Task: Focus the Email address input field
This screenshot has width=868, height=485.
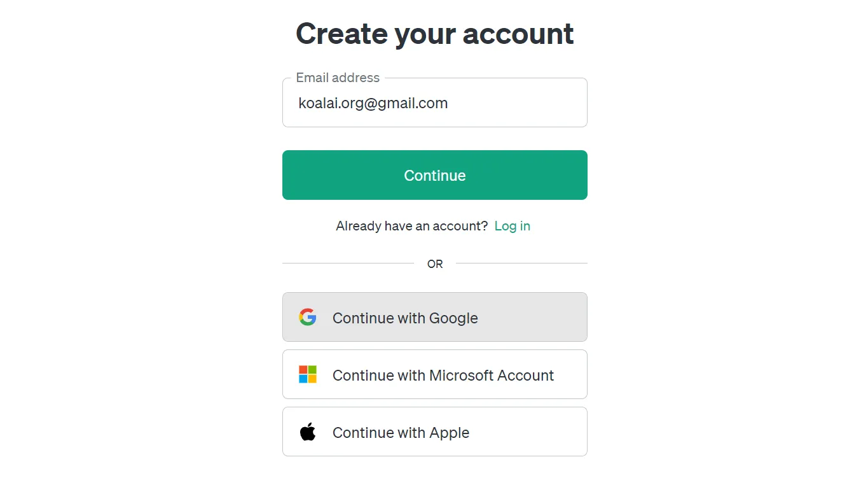Action: (x=435, y=102)
